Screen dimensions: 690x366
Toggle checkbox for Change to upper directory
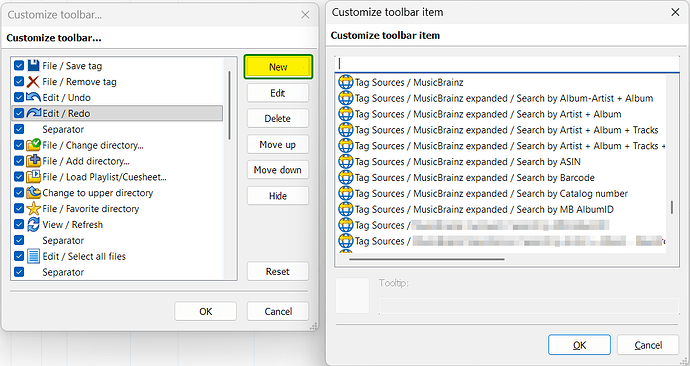[x=19, y=192]
